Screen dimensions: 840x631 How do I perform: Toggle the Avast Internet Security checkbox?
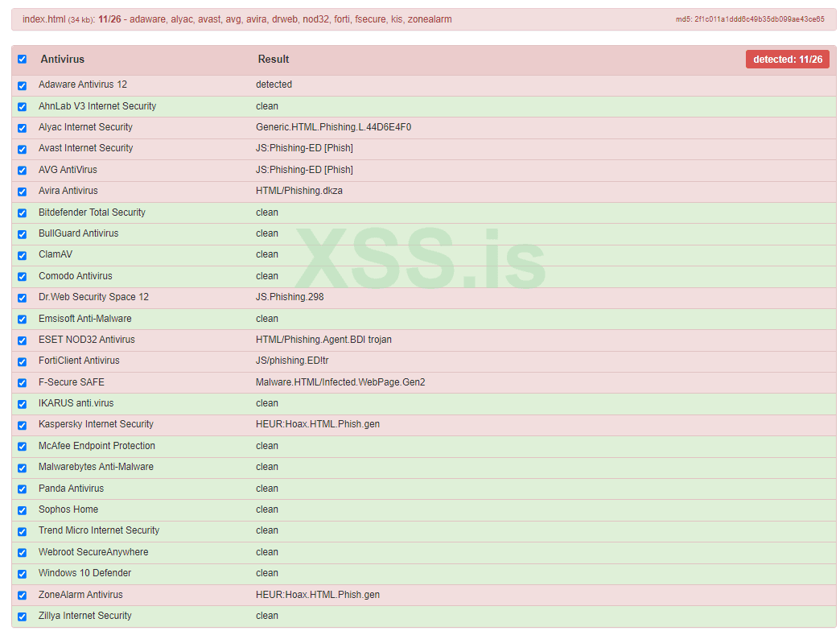(x=22, y=150)
